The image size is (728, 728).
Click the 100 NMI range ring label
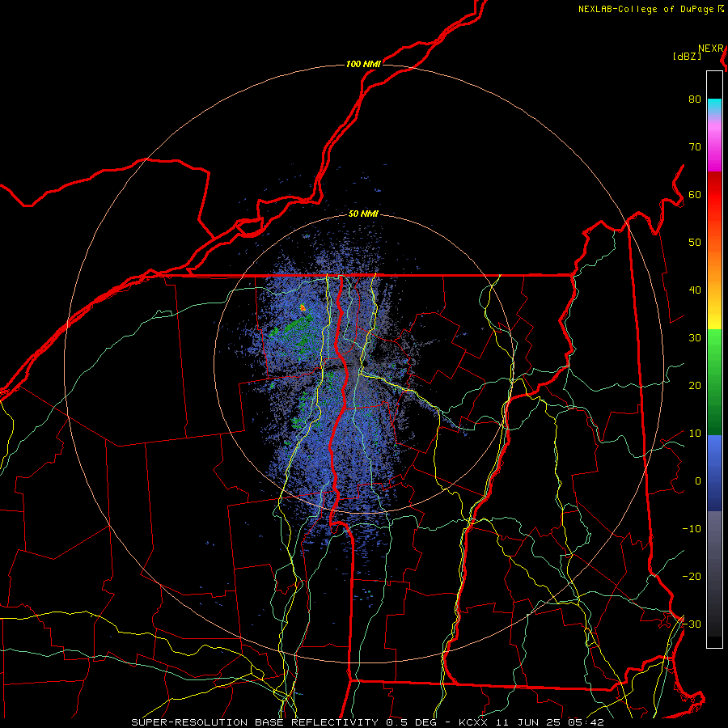(363, 64)
